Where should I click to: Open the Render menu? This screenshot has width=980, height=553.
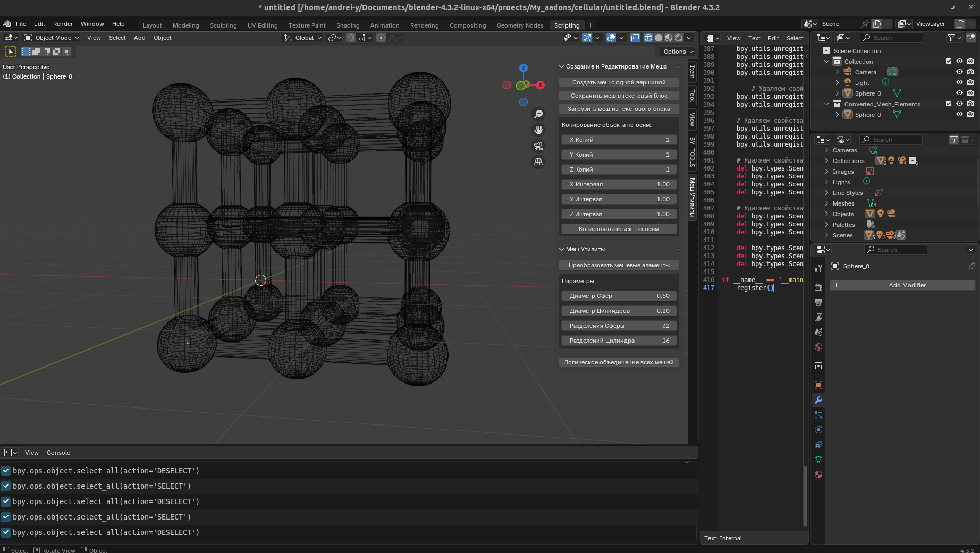coord(63,24)
